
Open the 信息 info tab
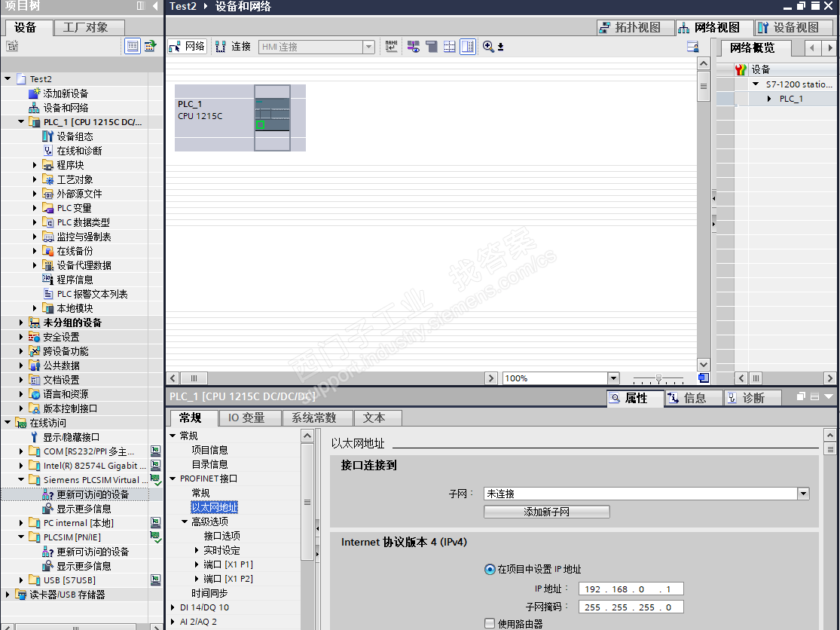(x=694, y=398)
